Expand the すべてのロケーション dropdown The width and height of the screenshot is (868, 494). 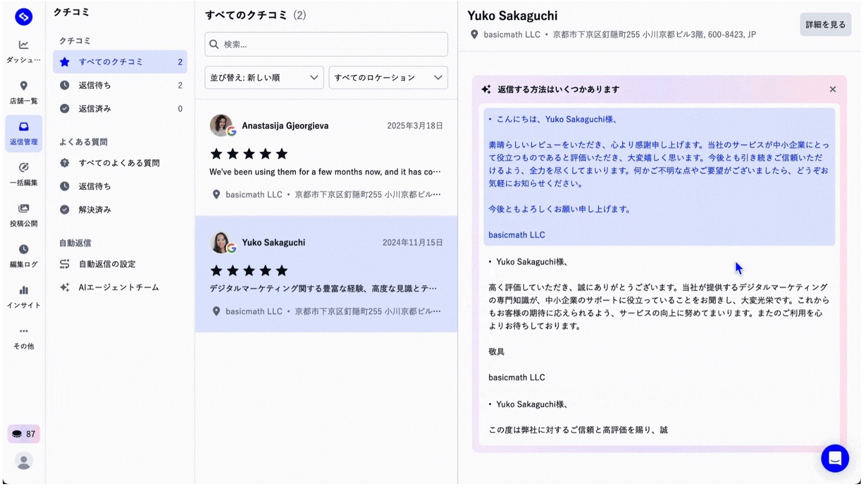tap(388, 78)
